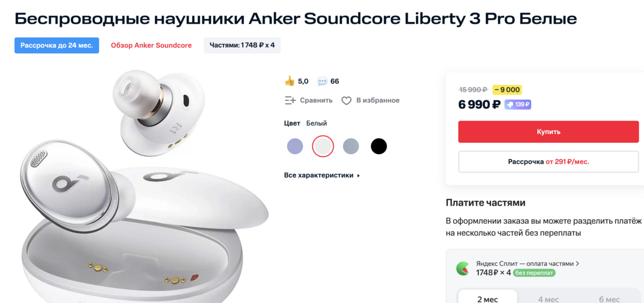The height and width of the screenshot is (303, 644).
Task: Click the thumbs-up rating icon
Action: (290, 81)
